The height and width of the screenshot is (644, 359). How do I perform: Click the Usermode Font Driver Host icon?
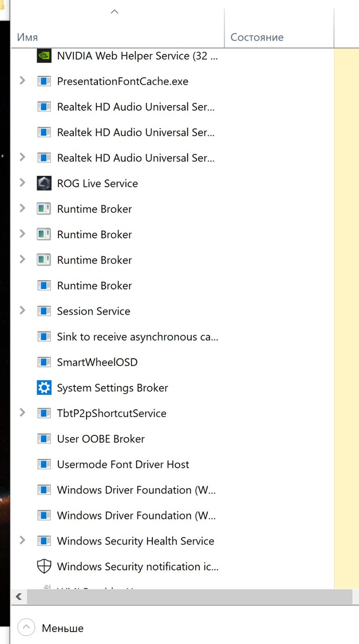pyautogui.click(x=44, y=465)
